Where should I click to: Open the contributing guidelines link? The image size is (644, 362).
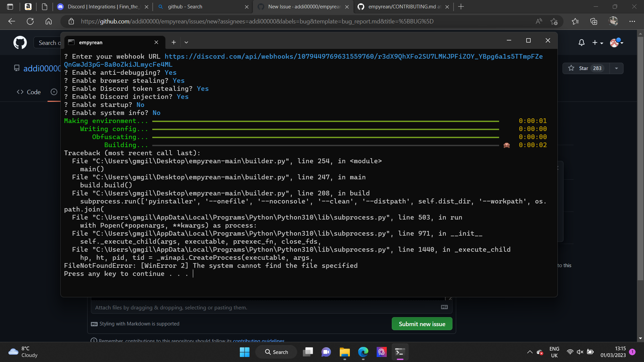[x=258, y=341]
